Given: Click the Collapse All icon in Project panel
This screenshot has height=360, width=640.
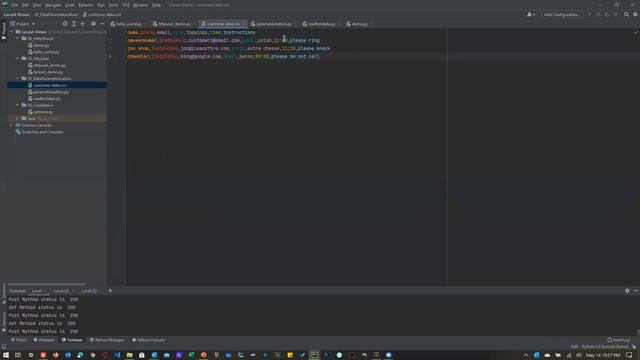Looking at the screenshot, I should [x=83, y=24].
